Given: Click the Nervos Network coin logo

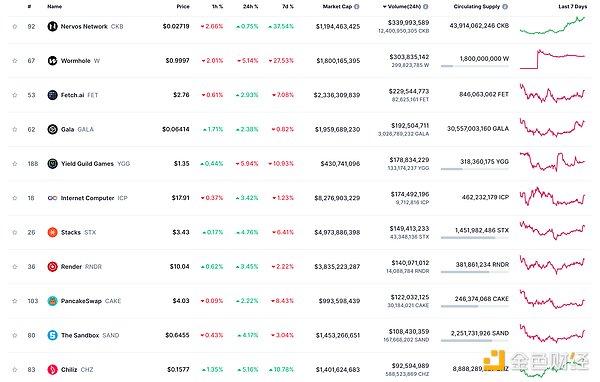Looking at the screenshot, I should pyautogui.click(x=52, y=26).
